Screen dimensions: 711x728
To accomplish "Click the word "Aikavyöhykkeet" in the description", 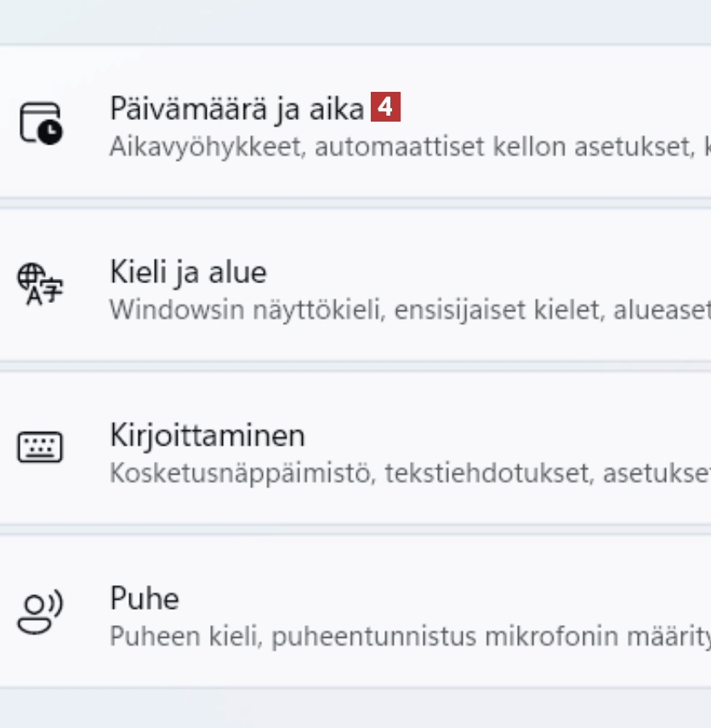I will pos(205,147).
